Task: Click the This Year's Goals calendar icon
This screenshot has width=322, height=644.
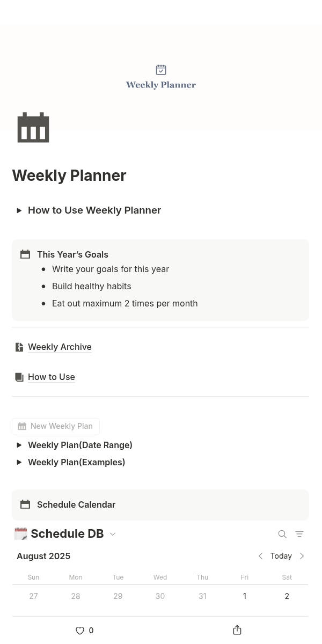Action: pos(25,254)
